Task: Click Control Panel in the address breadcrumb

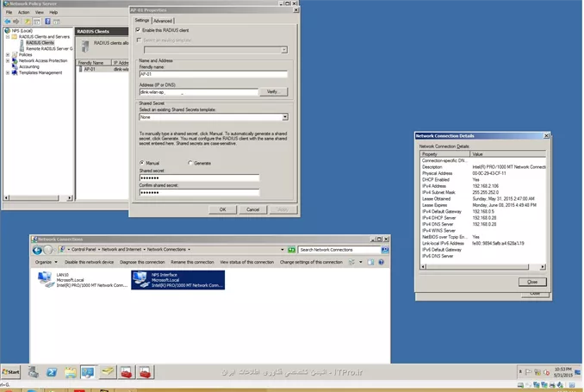Action: pyautogui.click(x=84, y=249)
